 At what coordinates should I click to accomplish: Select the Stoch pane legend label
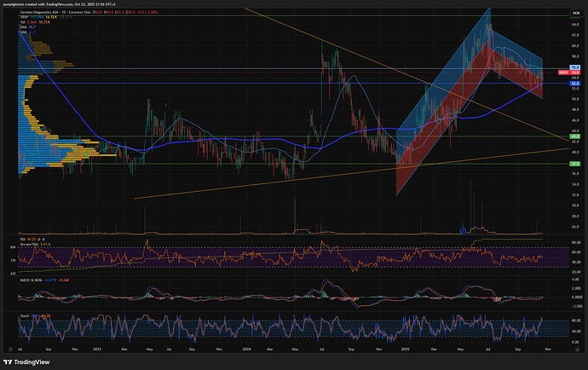pyautogui.click(x=23, y=315)
